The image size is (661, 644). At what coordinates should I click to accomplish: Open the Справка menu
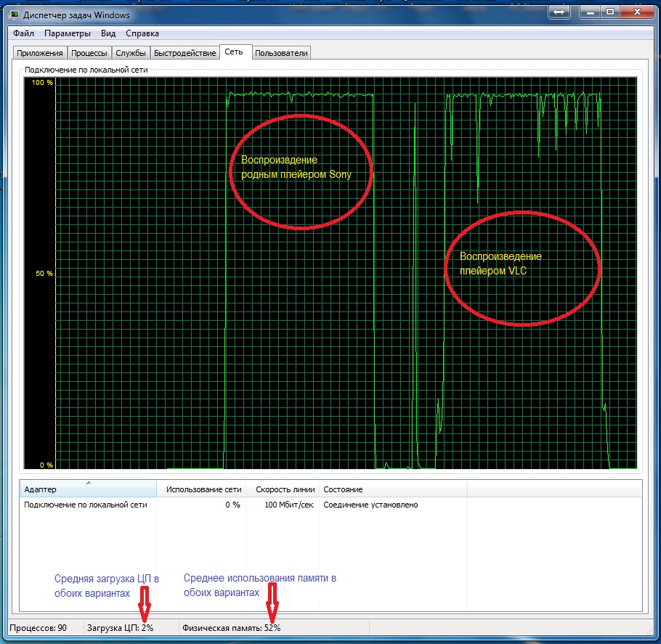[x=142, y=33]
